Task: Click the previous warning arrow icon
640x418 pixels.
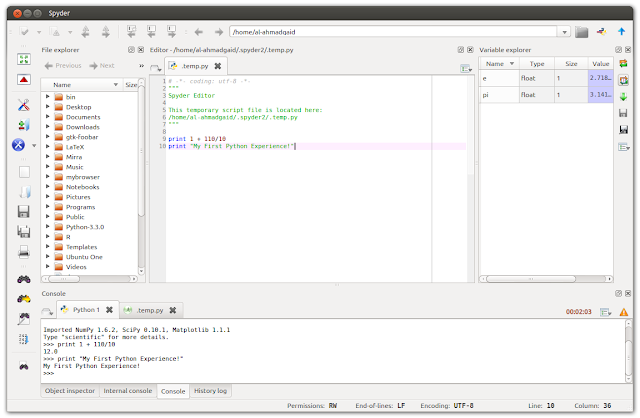Action: [86, 31]
